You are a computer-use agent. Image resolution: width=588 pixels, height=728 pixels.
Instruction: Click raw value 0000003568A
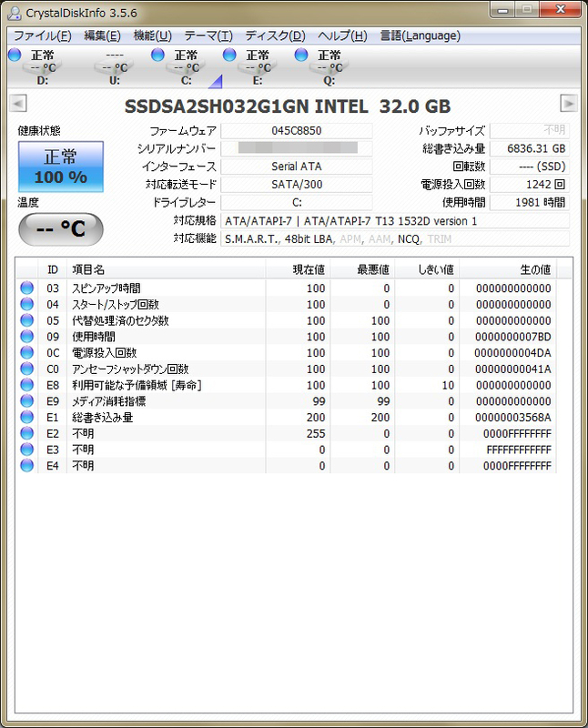tap(512, 418)
